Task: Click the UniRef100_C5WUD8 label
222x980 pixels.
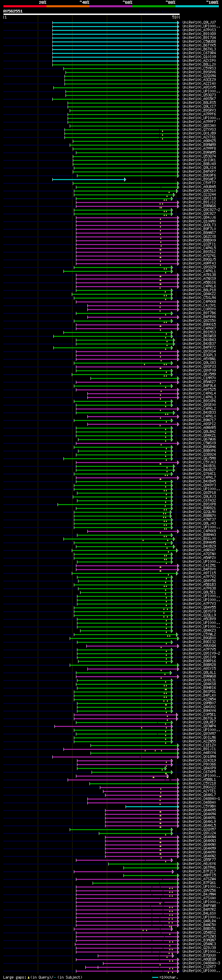Action: 199,41
